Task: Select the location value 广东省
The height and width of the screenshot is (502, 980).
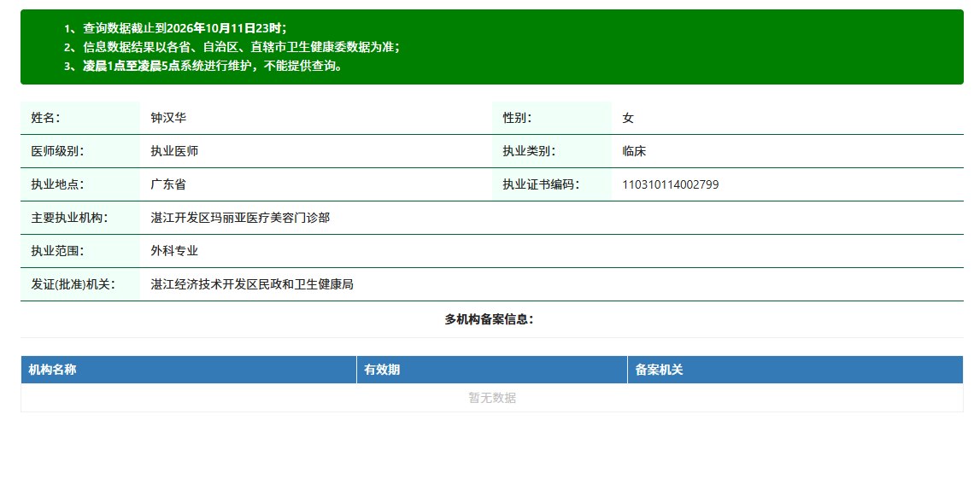Action: 168,184
